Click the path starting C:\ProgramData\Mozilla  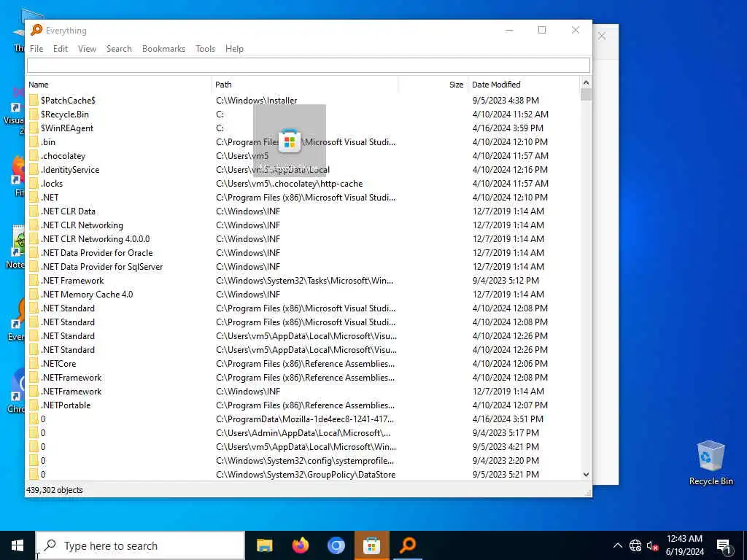coord(305,419)
